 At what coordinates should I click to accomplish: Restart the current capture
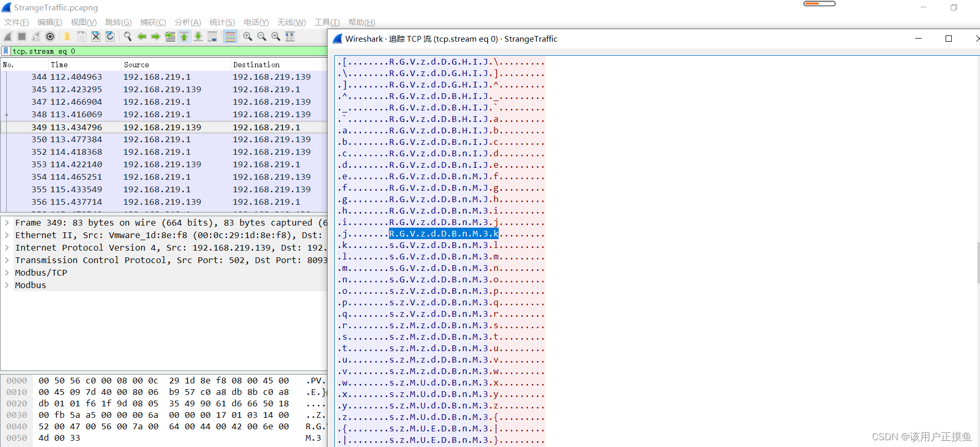tap(36, 36)
